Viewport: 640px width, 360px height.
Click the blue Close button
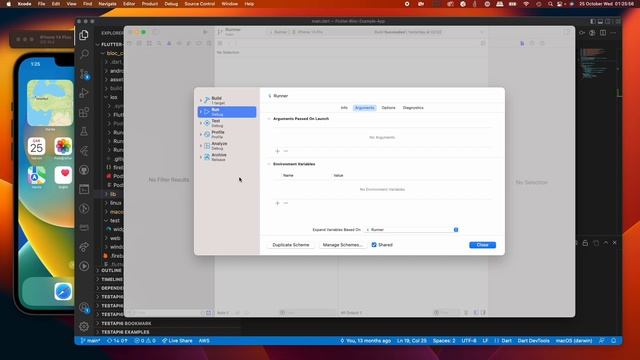tap(482, 245)
